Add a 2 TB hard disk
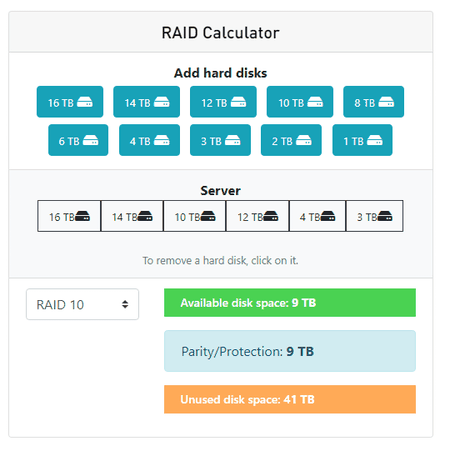 tap(291, 140)
